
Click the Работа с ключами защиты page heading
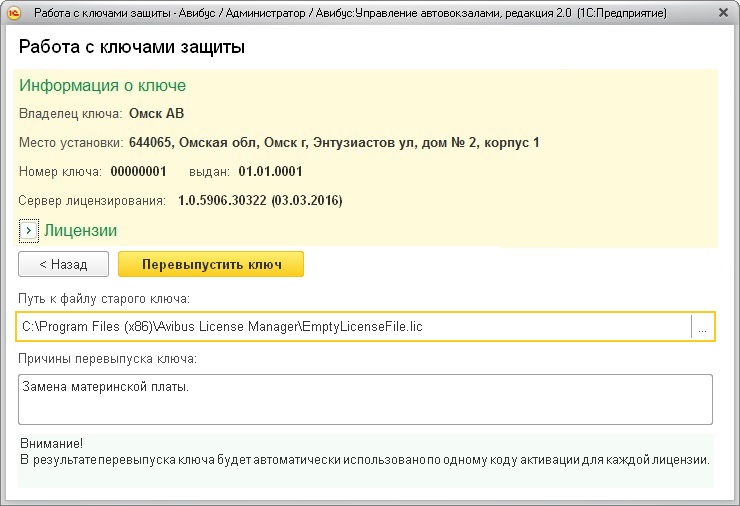pyautogui.click(x=132, y=47)
